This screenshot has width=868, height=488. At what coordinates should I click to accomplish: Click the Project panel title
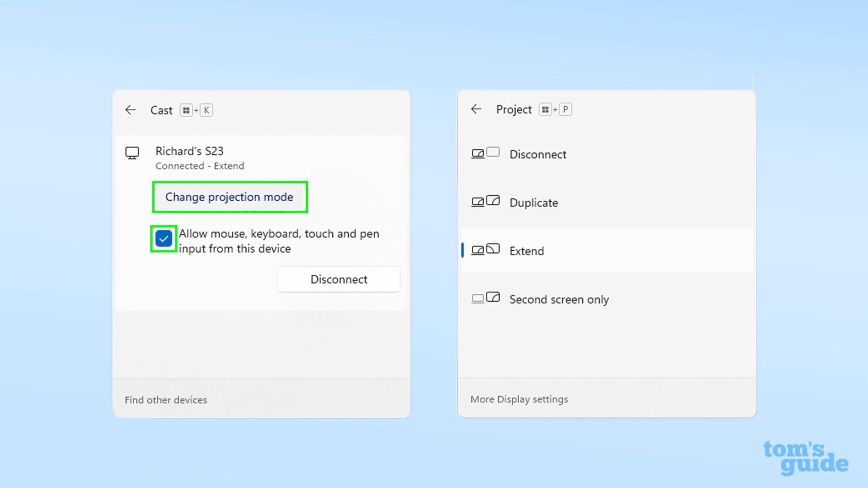pos(514,109)
